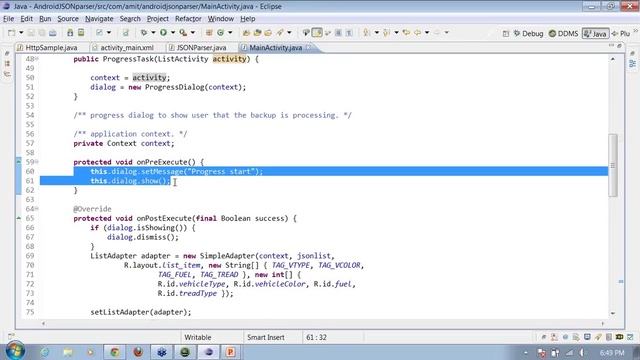
Task: Click the Run External Tools icon
Action: 183,33
